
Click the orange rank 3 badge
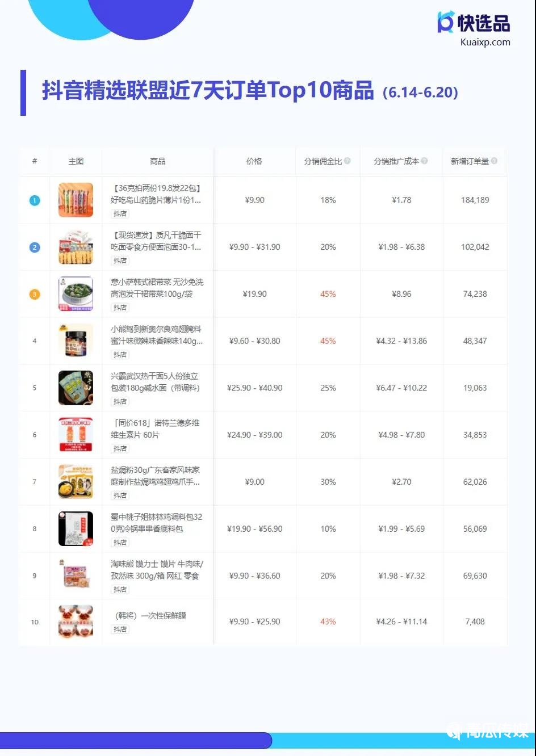(x=35, y=295)
